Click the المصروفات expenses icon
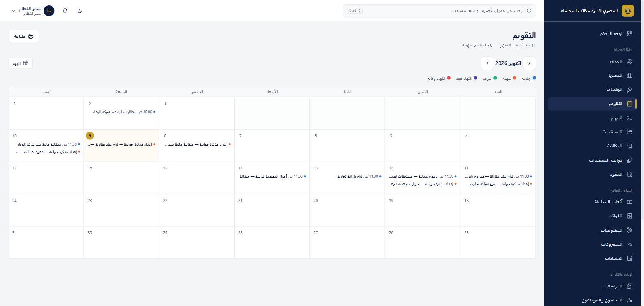The width and height of the screenshot is (644, 306). coord(630,244)
